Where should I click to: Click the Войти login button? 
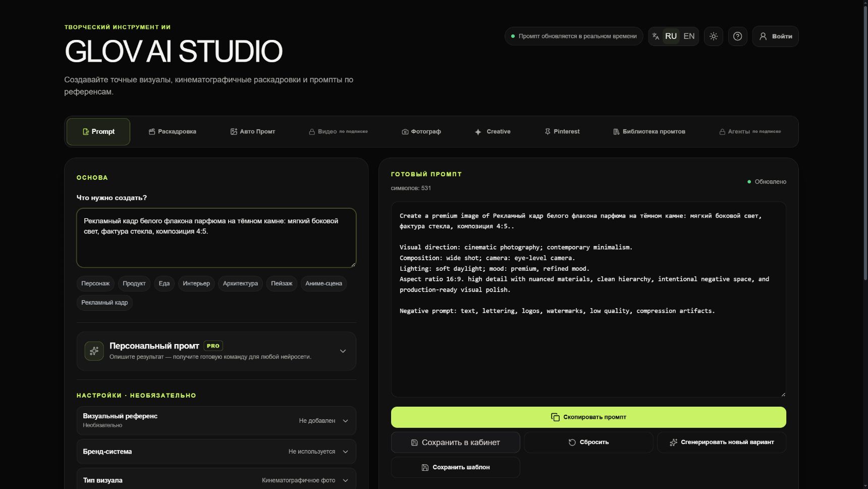[775, 36]
